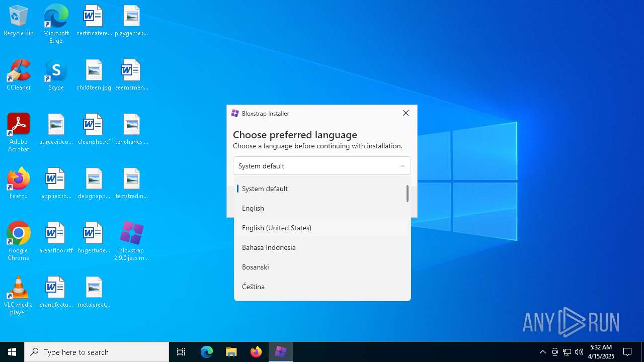Viewport: 644px width, 362px height.
Task: Select the brandfeatu... Word document
Action: [x=56, y=293]
